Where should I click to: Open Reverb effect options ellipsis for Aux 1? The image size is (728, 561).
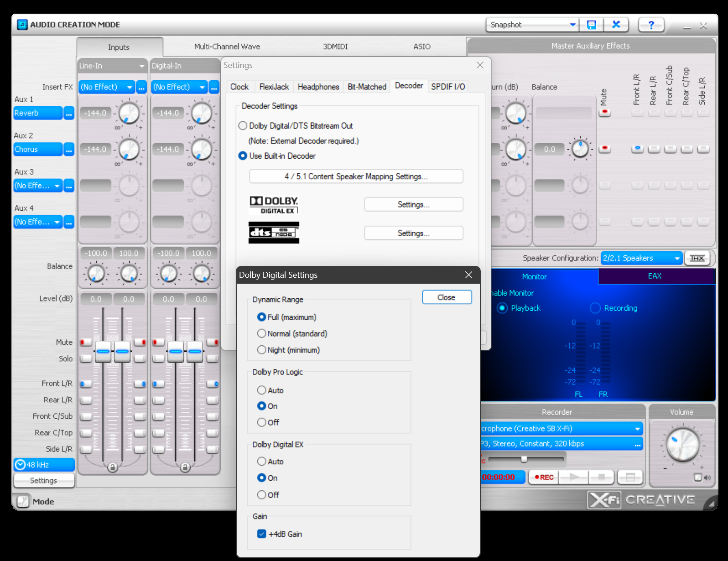(69, 113)
